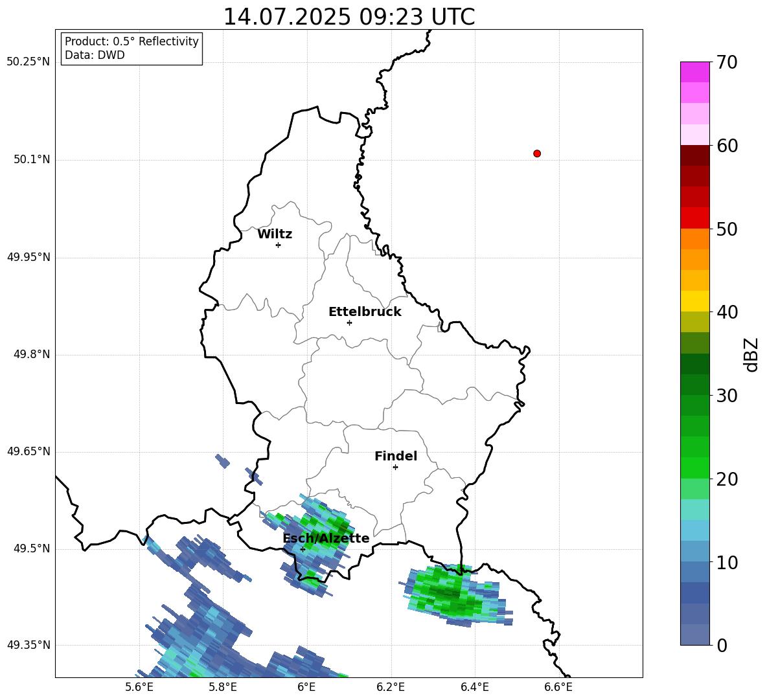The width and height of the screenshot is (767, 700).
Task: Click the Product: 0.5° Reflectivity text
Action: [x=132, y=41]
